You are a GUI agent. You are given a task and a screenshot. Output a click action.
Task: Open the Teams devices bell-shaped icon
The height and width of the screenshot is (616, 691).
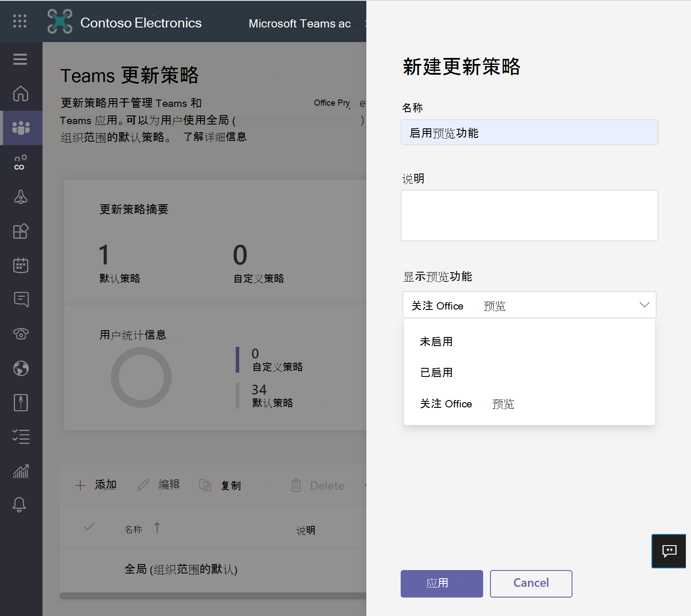[21, 197]
